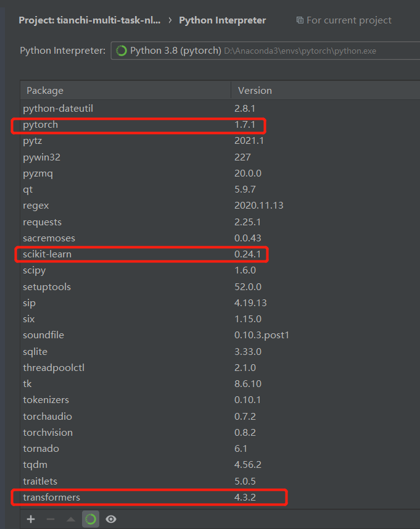Click version 52.0.0 of setuptools

coord(248,287)
